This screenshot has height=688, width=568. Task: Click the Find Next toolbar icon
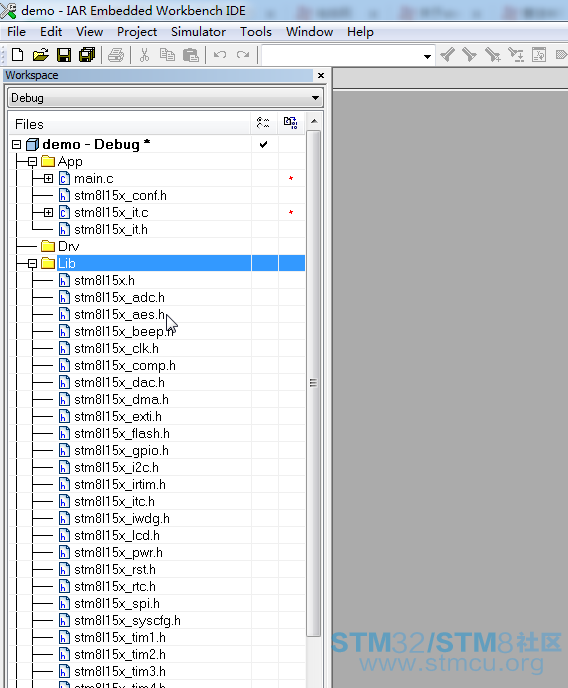coord(469,55)
